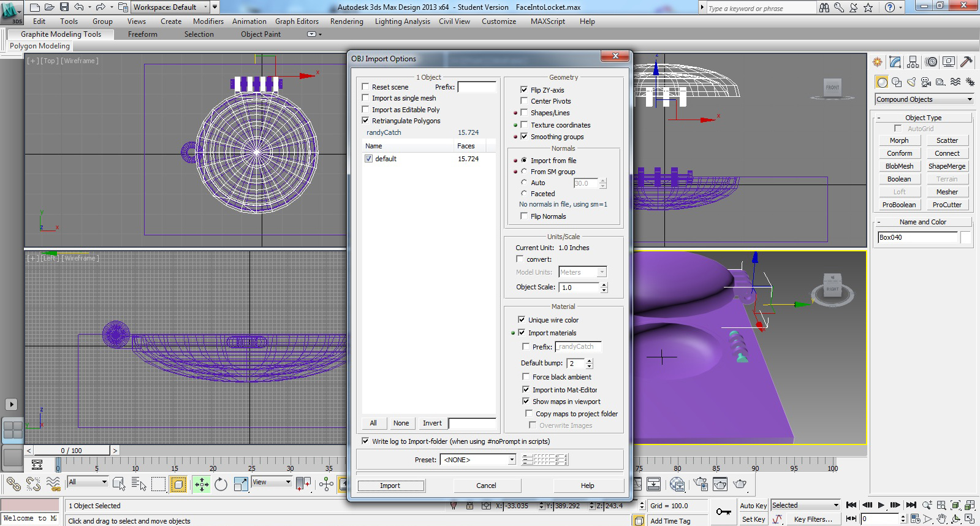Activate the Select Object arrow tool
This screenshot has width=980, height=526.
[x=119, y=484]
